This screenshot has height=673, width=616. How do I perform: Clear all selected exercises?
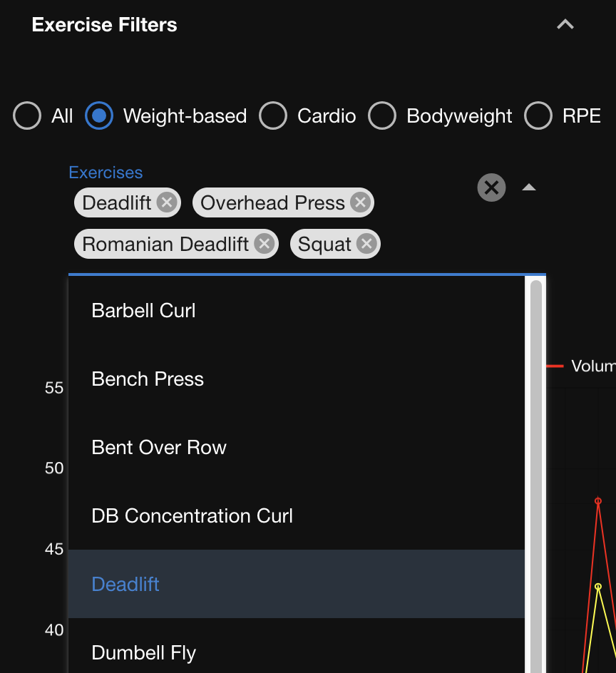click(491, 187)
